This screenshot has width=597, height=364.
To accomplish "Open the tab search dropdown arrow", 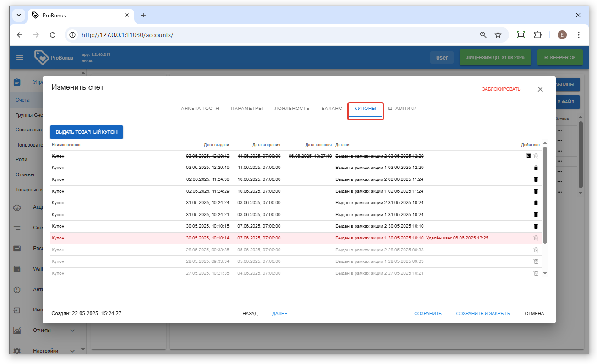I will 19,15.
